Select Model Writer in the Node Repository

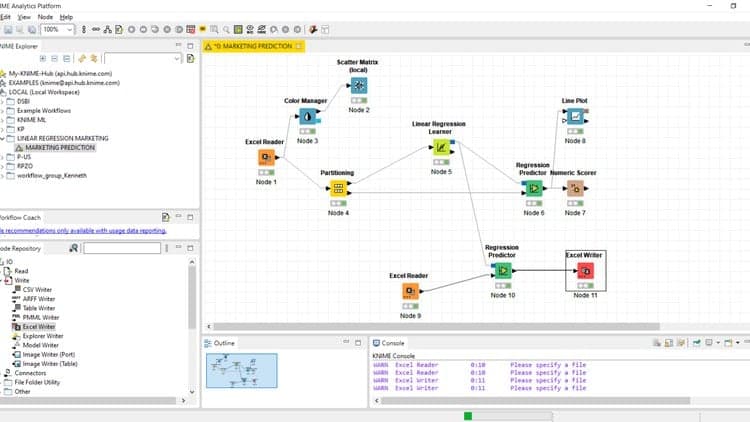point(40,345)
